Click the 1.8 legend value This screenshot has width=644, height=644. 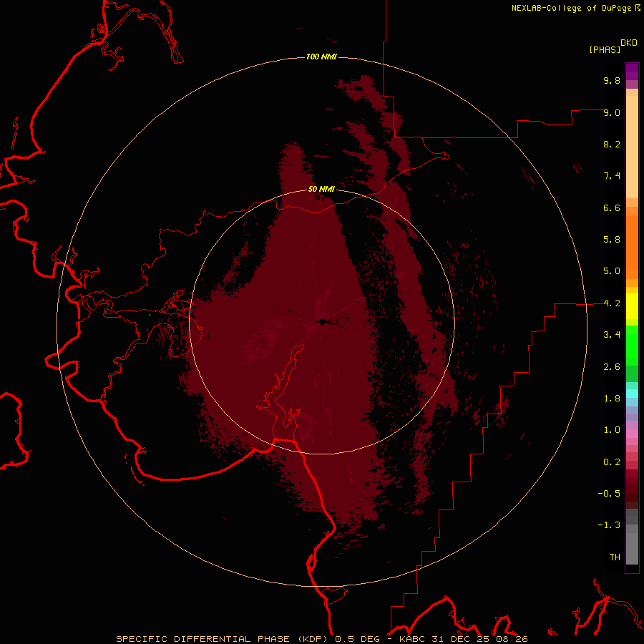coord(612,399)
